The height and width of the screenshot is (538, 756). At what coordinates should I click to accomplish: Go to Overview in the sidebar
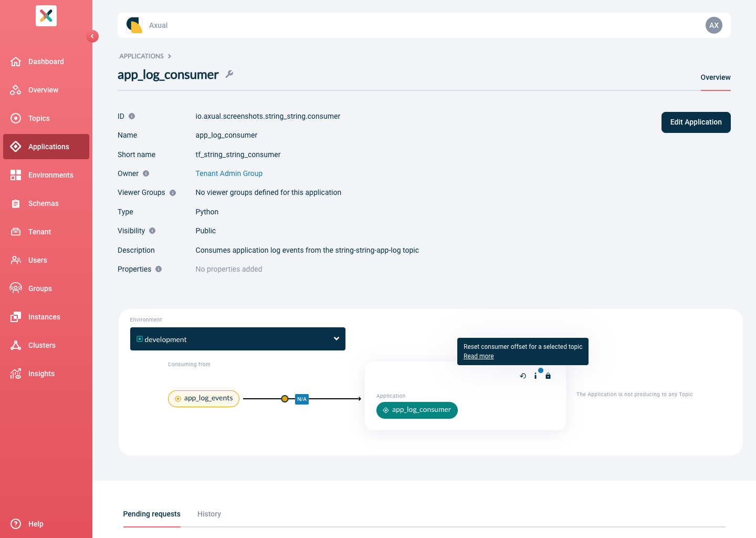46,90
